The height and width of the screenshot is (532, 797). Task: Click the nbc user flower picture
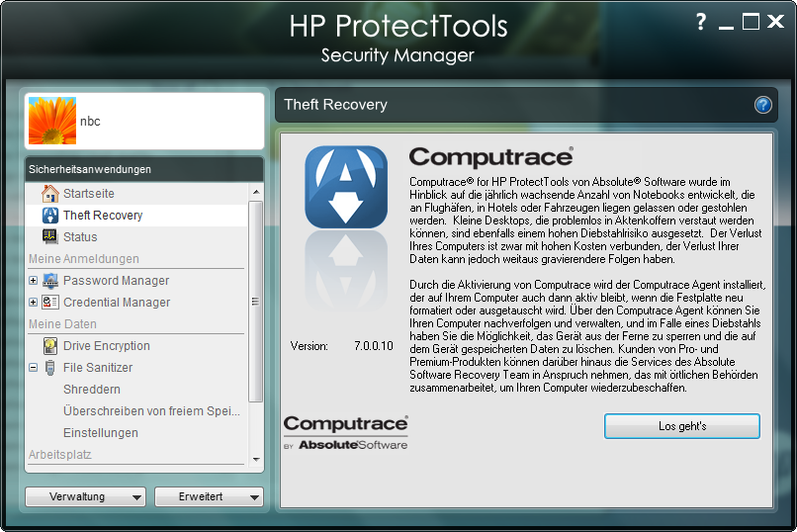(x=52, y=121)
